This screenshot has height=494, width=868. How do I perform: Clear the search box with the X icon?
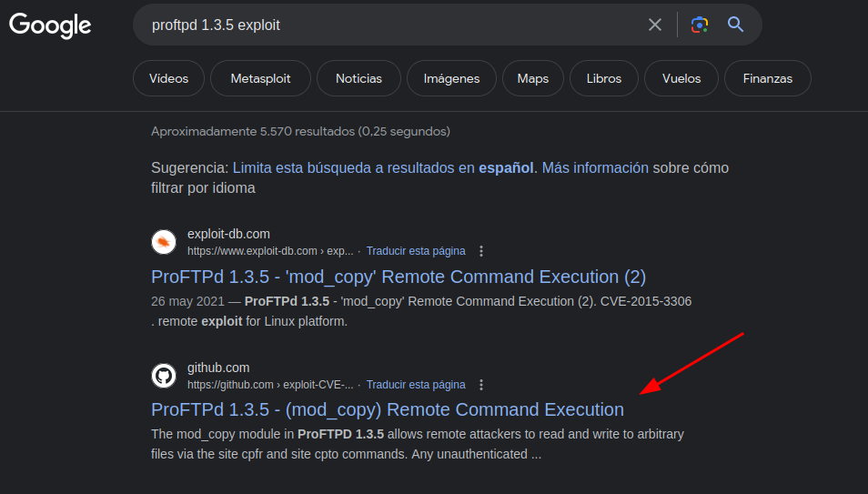click(655, 25)
